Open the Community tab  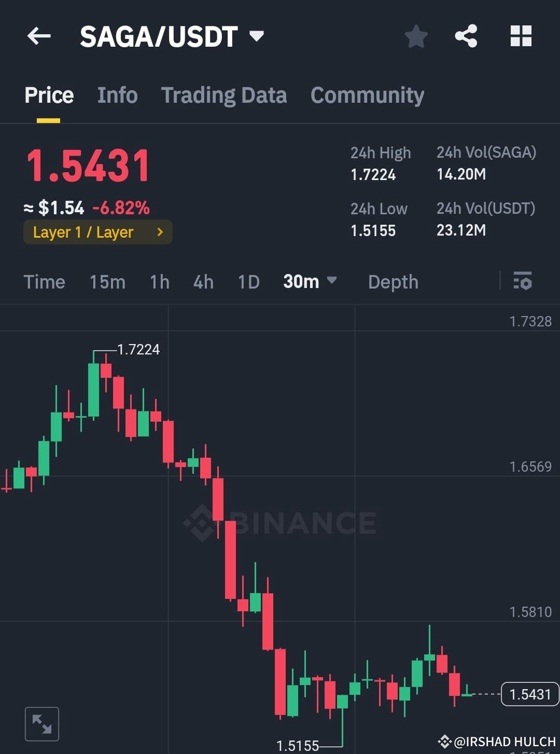367,95
